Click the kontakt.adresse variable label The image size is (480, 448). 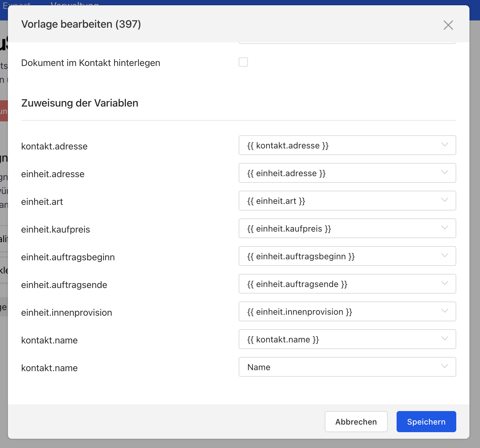54,146
